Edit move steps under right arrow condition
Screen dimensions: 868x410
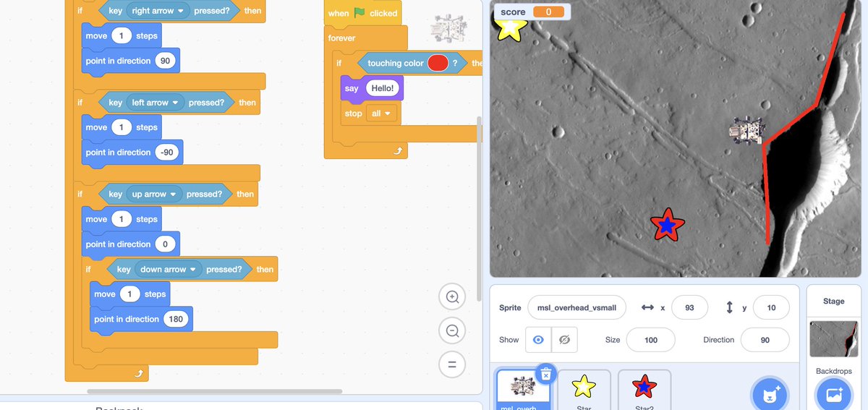click(x=122, y=35)
